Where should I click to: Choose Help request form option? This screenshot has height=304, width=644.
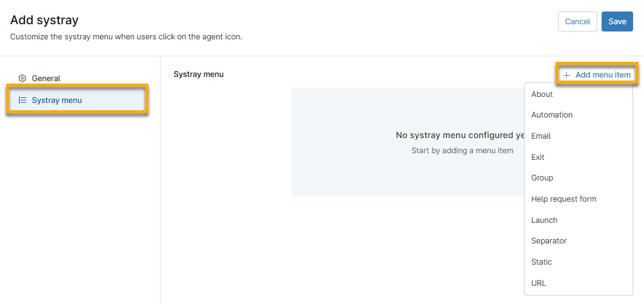(x=563, y=199)
